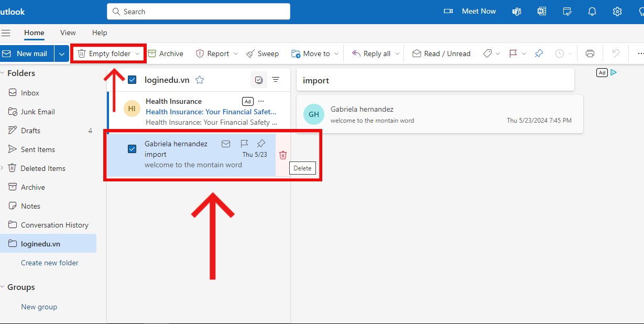Collapse the Folders section chevron

(x=2, y=73)
